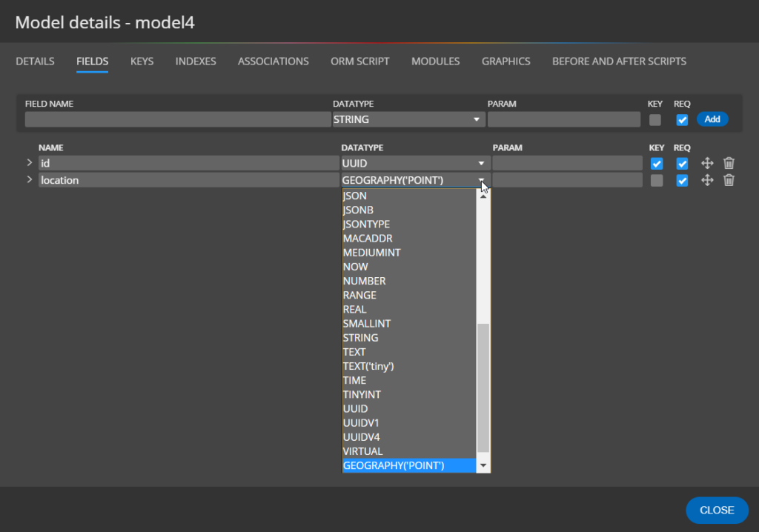Click the CLOSE button
This screenshot has width=759, height=532.
tap(717, 510)
